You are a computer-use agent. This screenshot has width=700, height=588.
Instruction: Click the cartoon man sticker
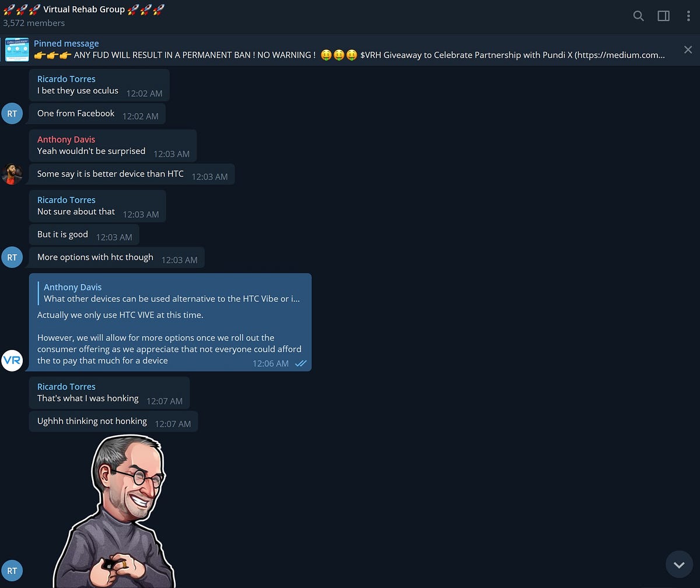114,510
